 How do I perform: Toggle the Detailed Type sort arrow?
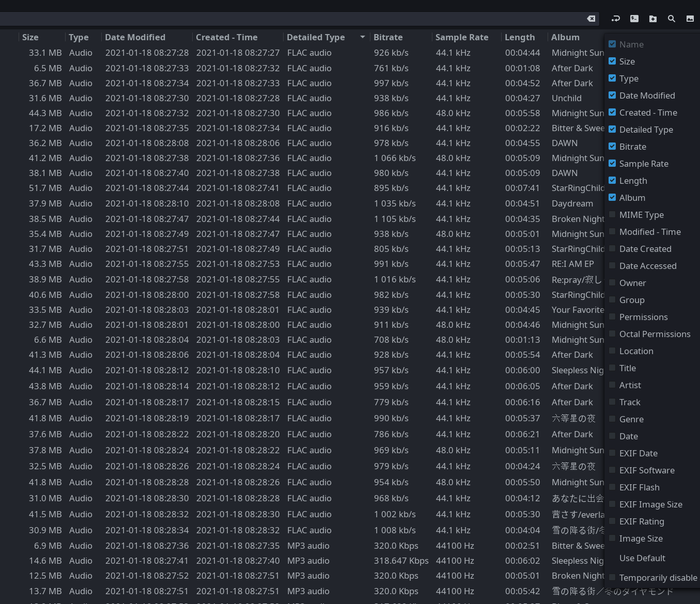[363, 37]
